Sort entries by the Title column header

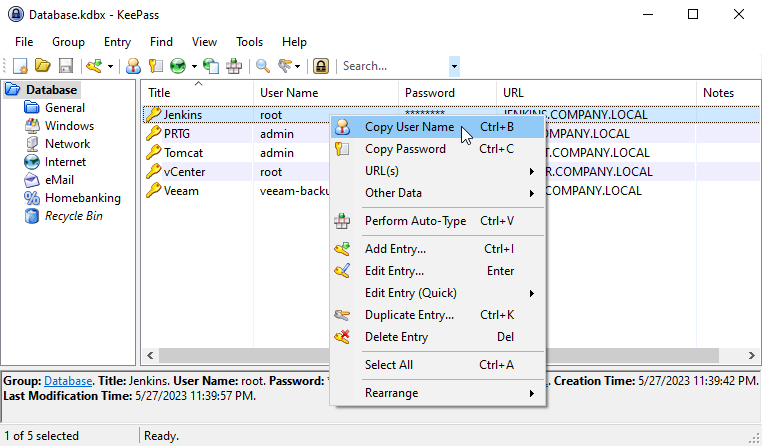coord(197,92)
